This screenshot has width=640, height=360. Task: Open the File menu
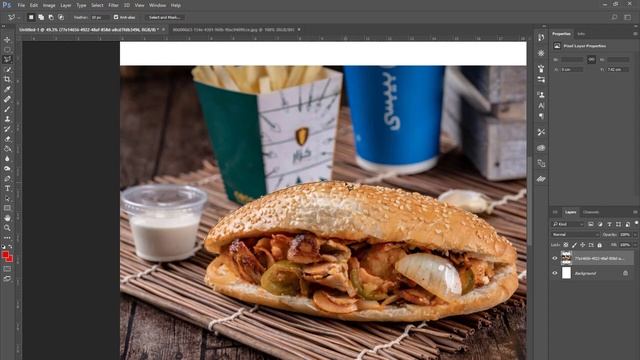tap(21, 5)
